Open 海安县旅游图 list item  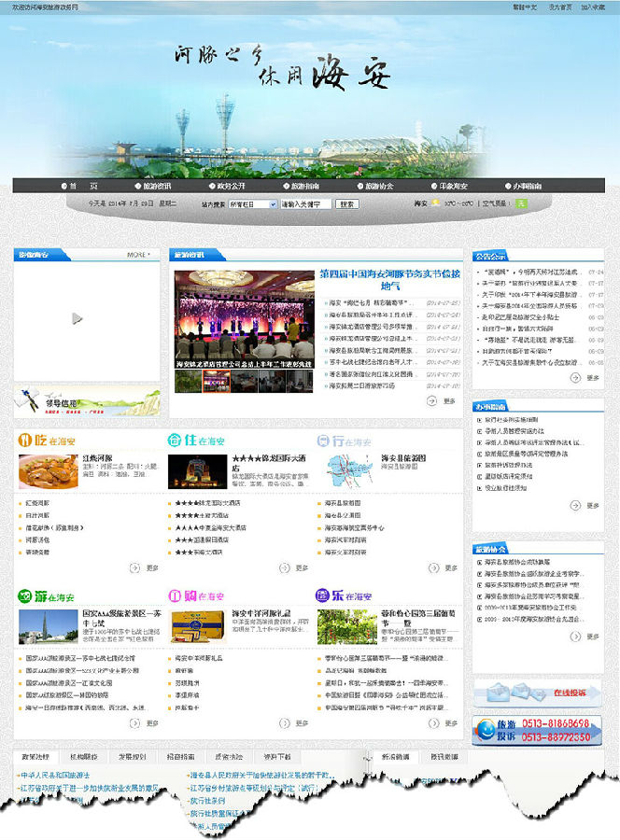(x=343, y=503)
